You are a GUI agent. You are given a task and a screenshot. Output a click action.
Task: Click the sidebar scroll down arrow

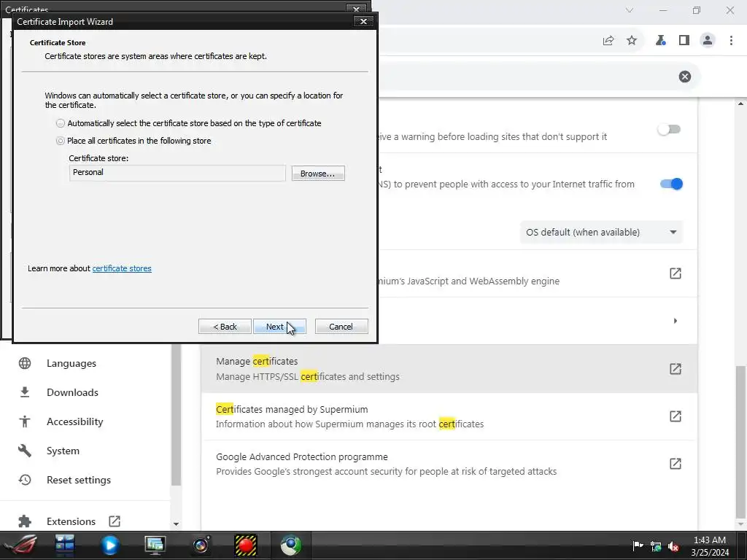176,524
